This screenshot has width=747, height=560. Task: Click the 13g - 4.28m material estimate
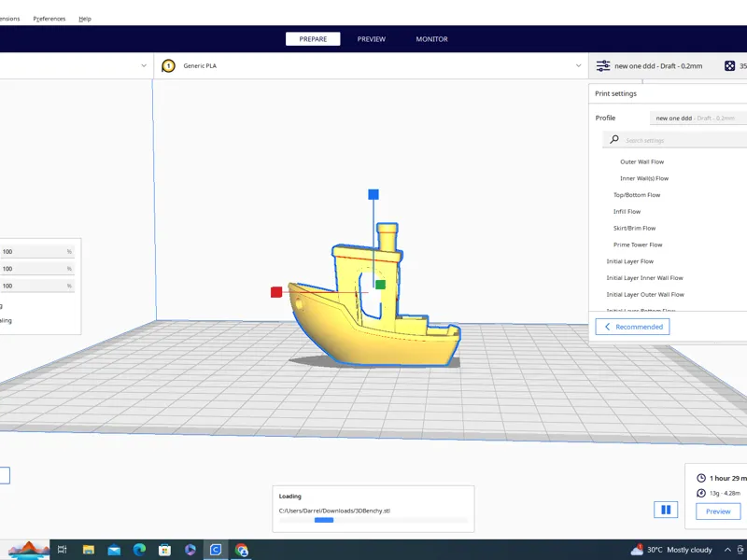[x=726, y=494]
